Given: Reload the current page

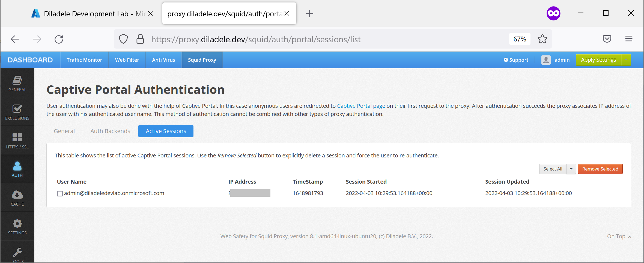Looking at the screenshot, I should [x=59, y=39].
